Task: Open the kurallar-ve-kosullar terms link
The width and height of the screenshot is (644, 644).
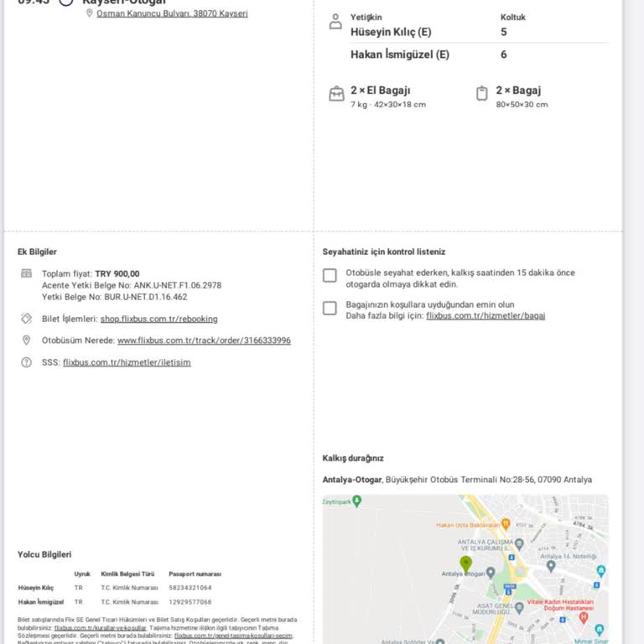Action: (100, 627)
